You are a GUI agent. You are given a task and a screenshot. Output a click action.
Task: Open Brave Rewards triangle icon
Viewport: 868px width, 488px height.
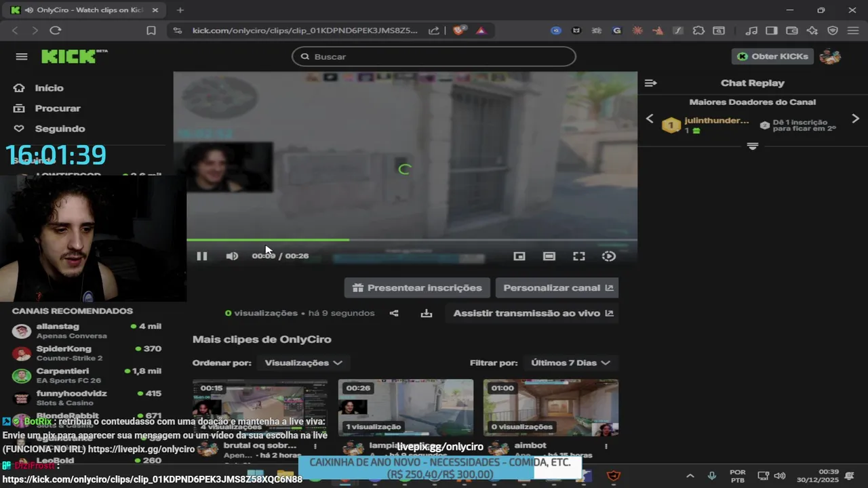pyautogui.click(x=481, y=30)
